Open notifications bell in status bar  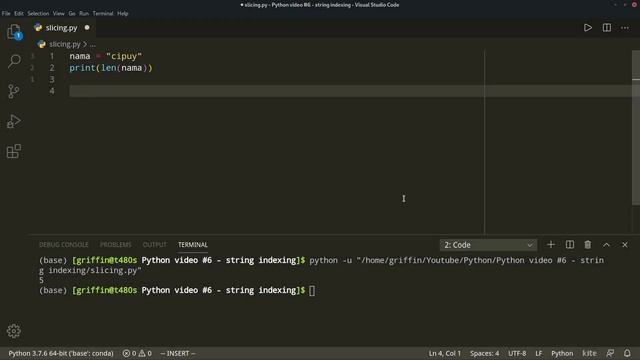[x=627, y=353]
